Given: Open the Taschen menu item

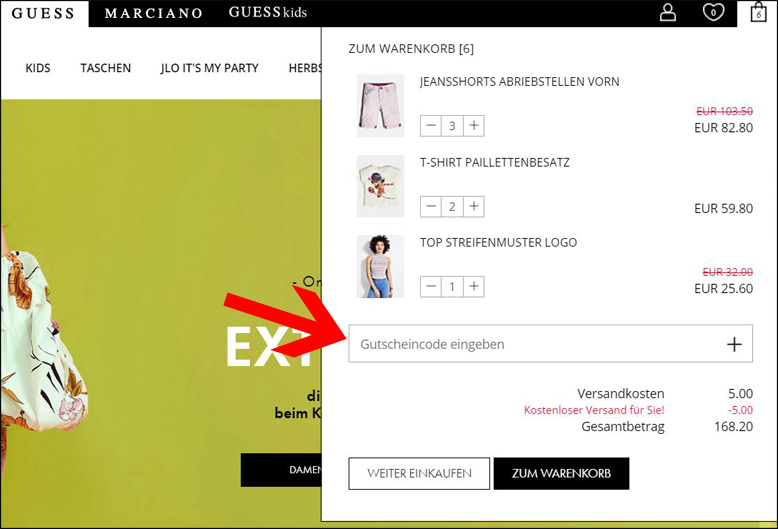Looking at the screenshot, I should click(x=106, y=68).
